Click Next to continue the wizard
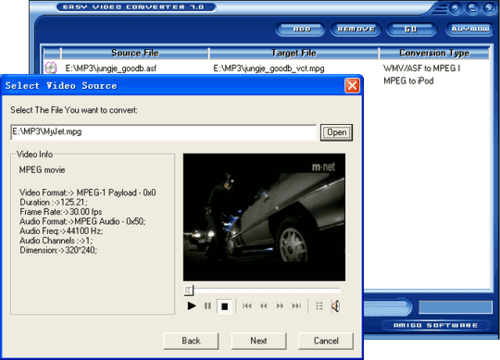500x360 pixels. pos(259,341)
